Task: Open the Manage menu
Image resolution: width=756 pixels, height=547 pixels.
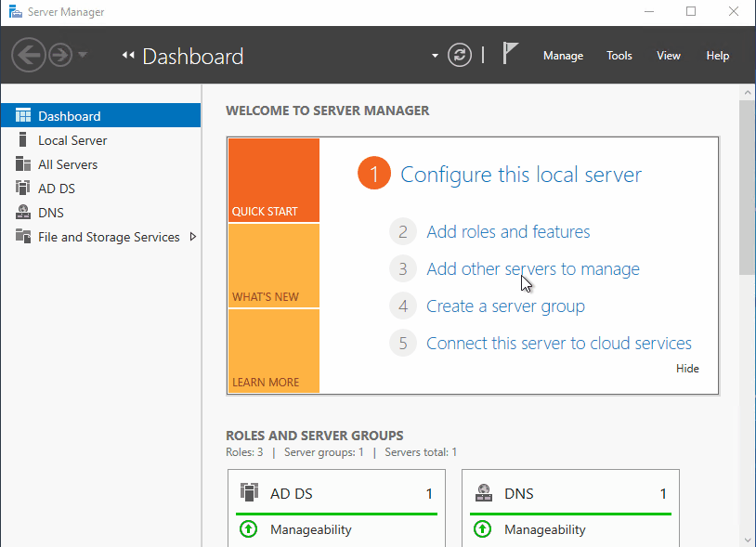Action: pyautogui.click(x=563, y=56)
